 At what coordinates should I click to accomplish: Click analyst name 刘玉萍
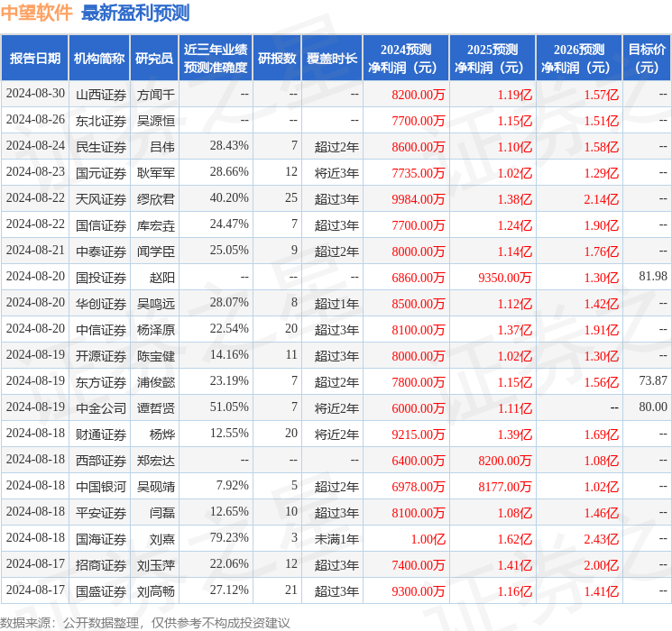tap(155, 565)
